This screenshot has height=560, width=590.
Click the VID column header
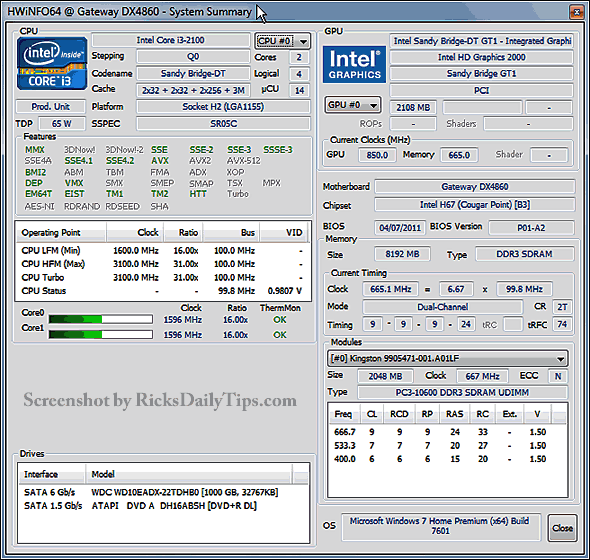tap(283, 233)
